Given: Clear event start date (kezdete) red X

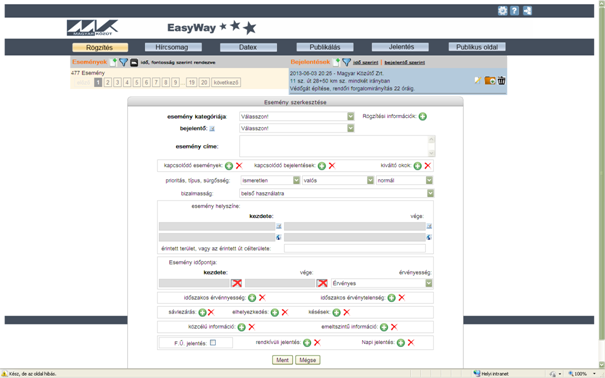Looking at the screenshot, I should click(237, 283).
